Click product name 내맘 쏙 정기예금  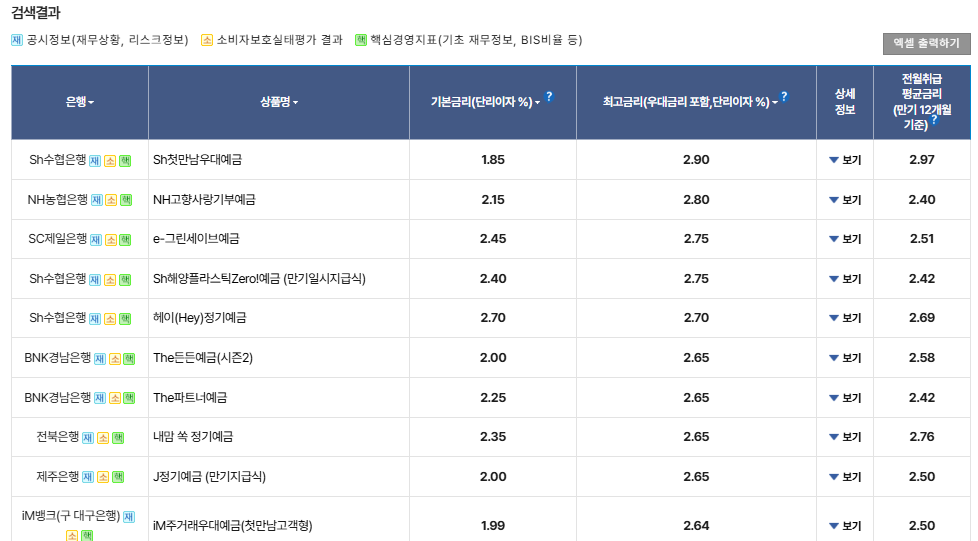[193, 437]
